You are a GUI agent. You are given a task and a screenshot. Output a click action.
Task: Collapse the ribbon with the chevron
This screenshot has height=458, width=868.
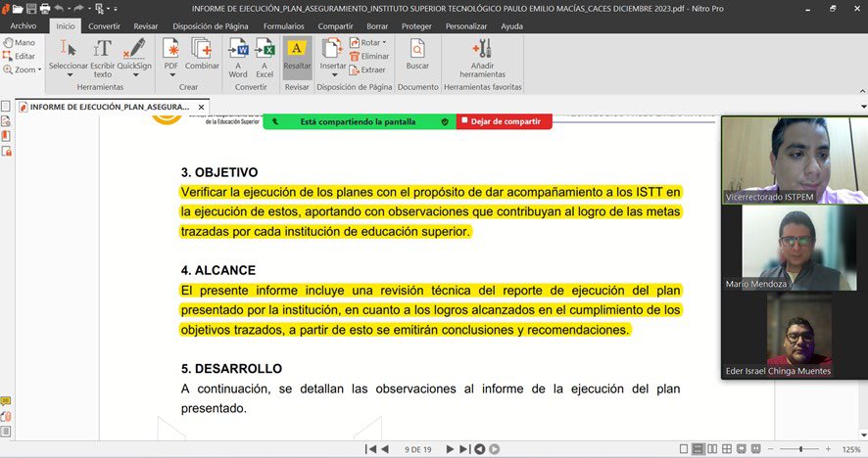coord(862,90)
